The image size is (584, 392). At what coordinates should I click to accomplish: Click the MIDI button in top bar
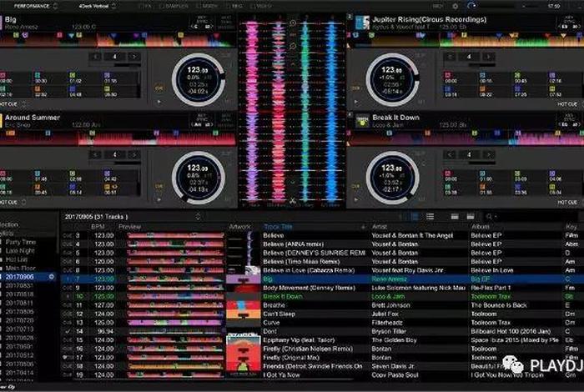click(438, 7)
